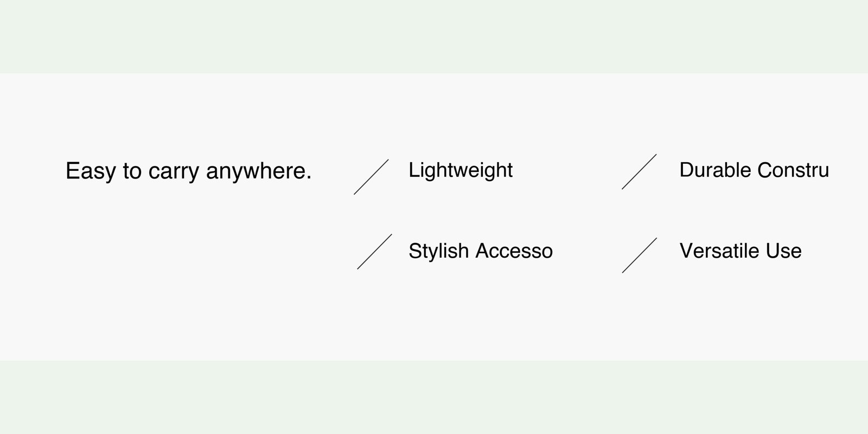868x434 pixels.
Task: Select the slash icon beside Stylish Accesso
Action: (374, 252)
